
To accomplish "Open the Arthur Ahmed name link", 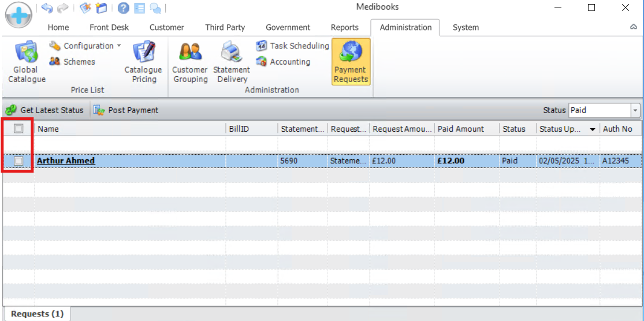I will [x=66, y=161].
